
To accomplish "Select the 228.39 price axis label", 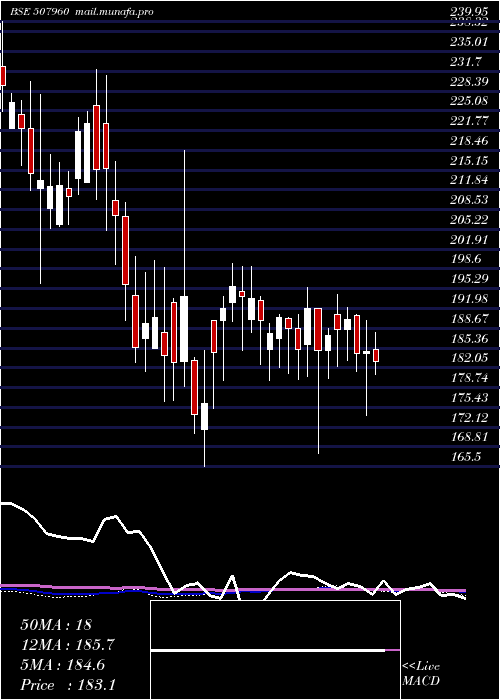I will 468,82.
